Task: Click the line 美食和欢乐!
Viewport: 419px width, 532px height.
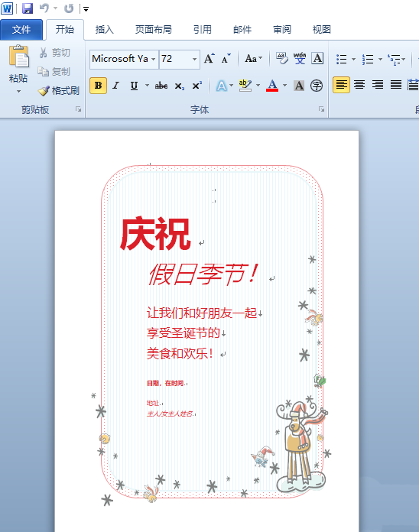Action: 180,354
